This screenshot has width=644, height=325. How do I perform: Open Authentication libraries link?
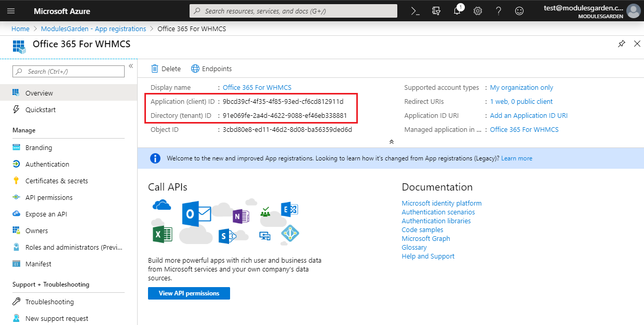click(436, 221)
